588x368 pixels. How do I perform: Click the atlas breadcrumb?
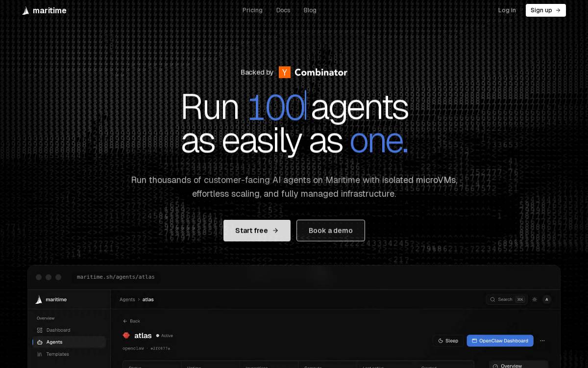[148, 299]
